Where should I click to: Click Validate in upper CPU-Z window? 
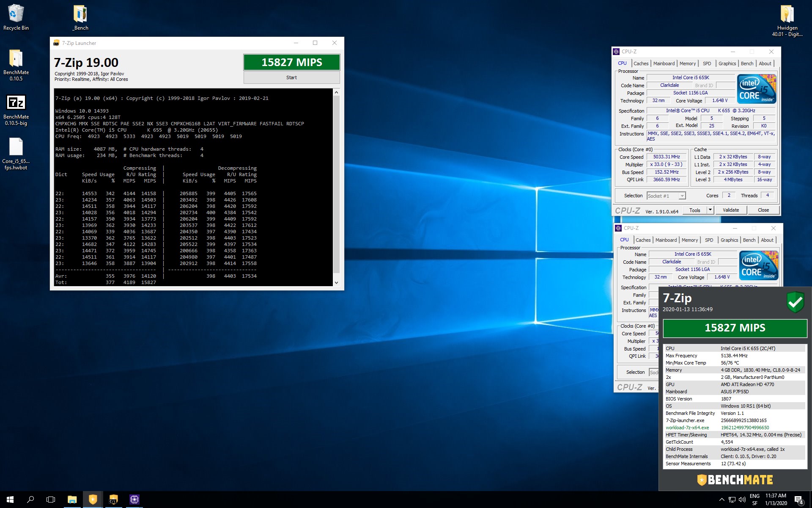[731, 210]
